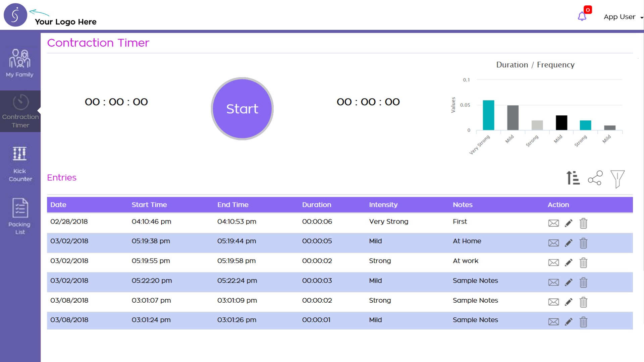Email the 03:01:07 pm entry
The image size is (644, 362).
click(x=553, y=302)
